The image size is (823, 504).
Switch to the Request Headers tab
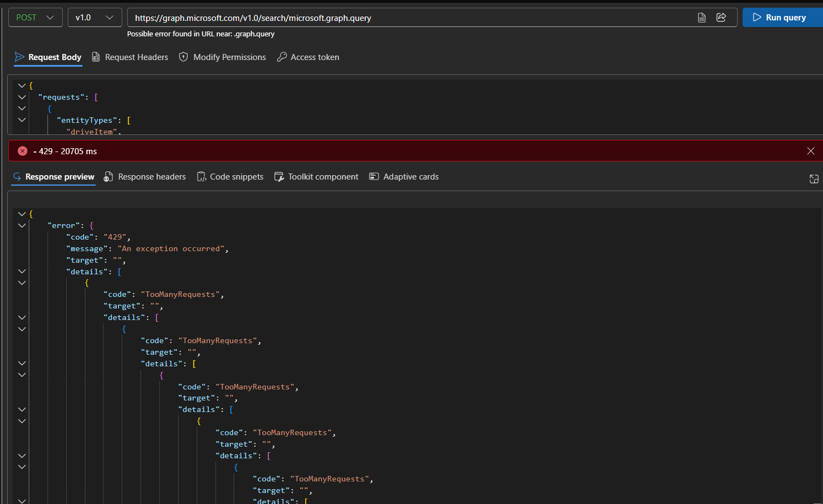coord(130,57)
